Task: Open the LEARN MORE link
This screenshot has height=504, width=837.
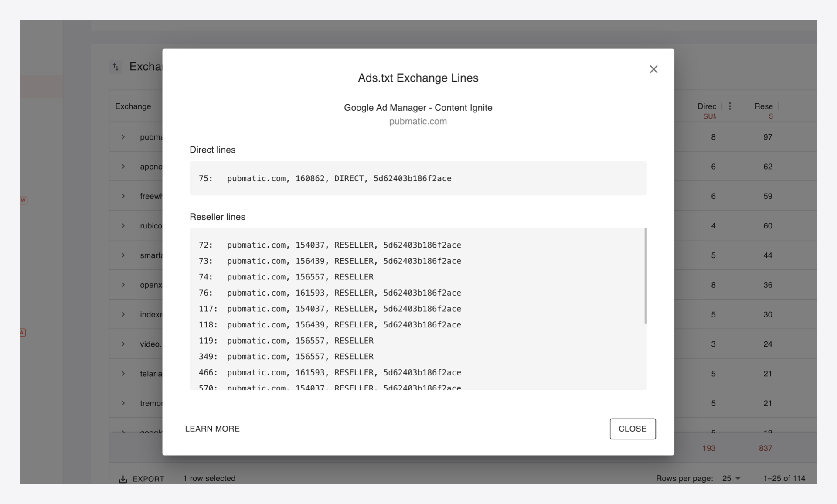Action: pos(212,429)
